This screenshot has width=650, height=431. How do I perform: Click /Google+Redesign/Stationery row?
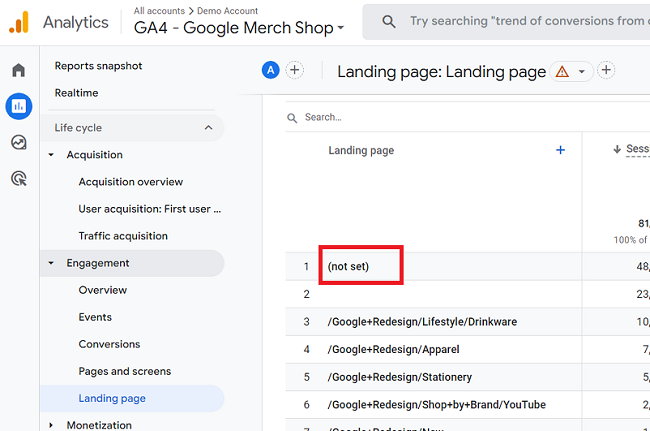[468, 377]
